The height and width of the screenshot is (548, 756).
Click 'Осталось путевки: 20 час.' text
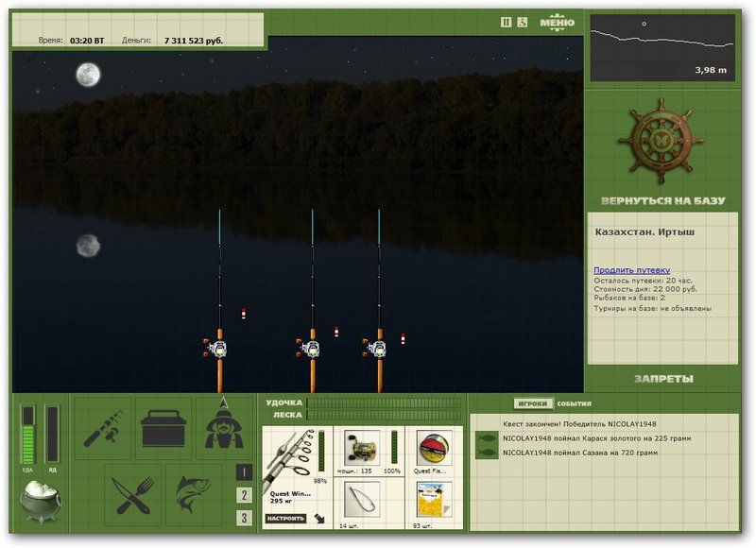point(643,281)
